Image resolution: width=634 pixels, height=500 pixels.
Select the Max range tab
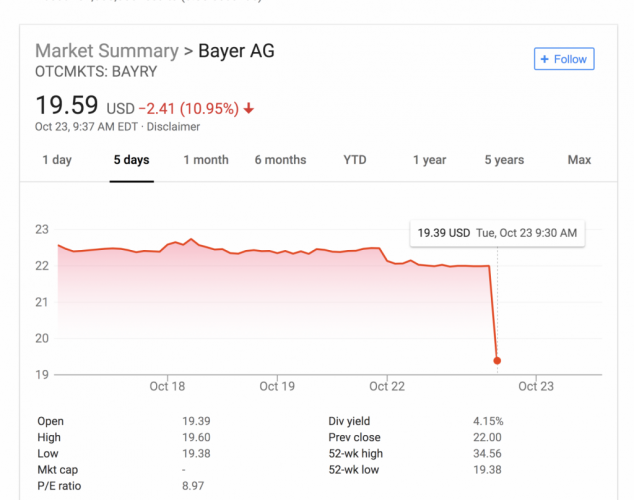click(579, 160)
